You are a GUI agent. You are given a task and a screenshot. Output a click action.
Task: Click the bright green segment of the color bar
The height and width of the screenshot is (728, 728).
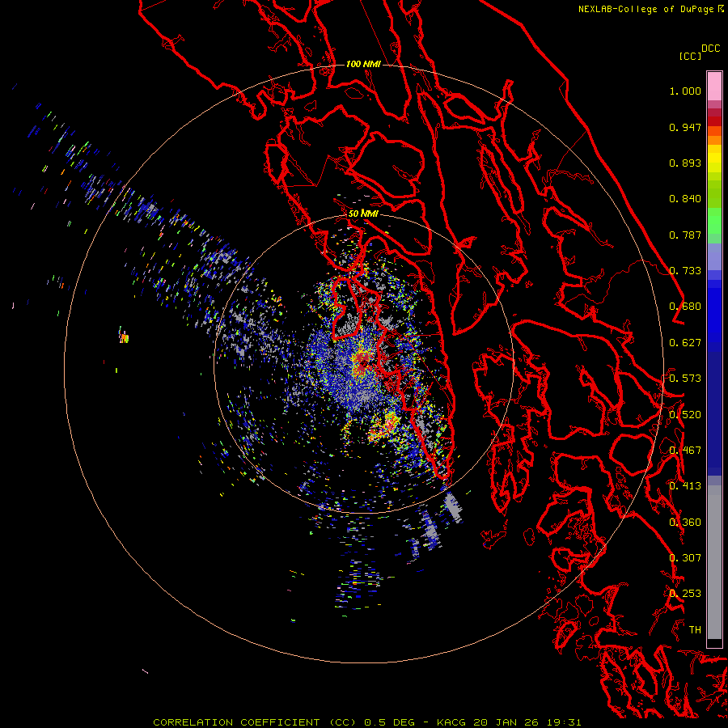click(x=714, y=221)
